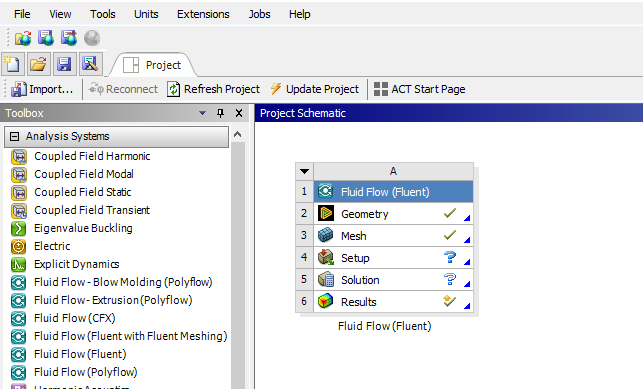Open the ACT Start Page

[x=420, y=89]
